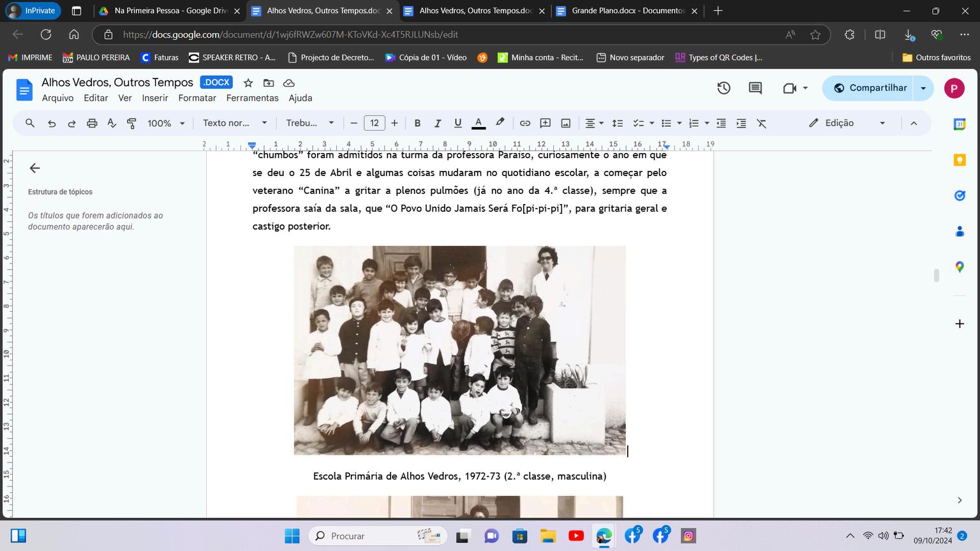Viewport: 980px width, 551px height.
Task: Insert a link
Action: [525, 123]
